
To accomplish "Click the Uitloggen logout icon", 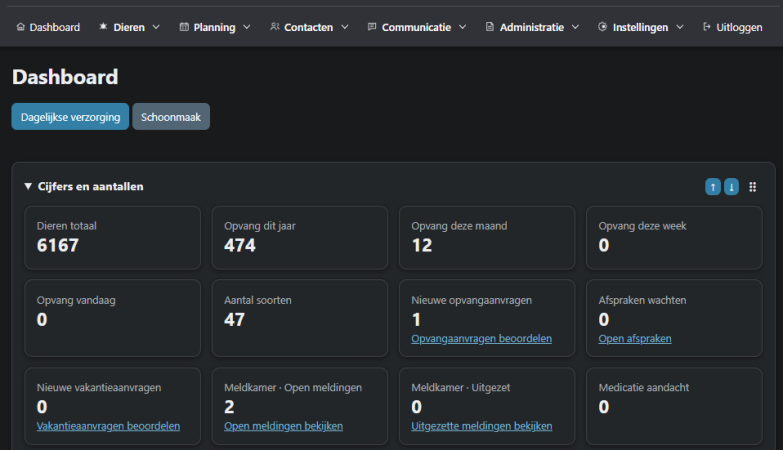I will pos(707,27).
